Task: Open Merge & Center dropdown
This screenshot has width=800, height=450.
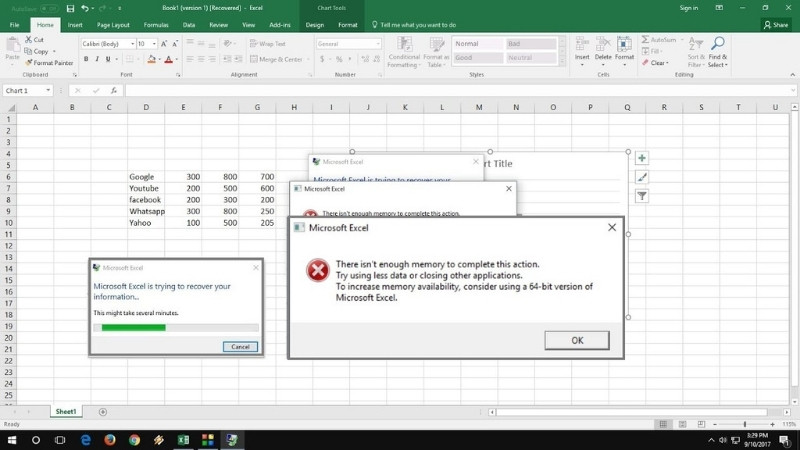Action: (x=308, y=59)
